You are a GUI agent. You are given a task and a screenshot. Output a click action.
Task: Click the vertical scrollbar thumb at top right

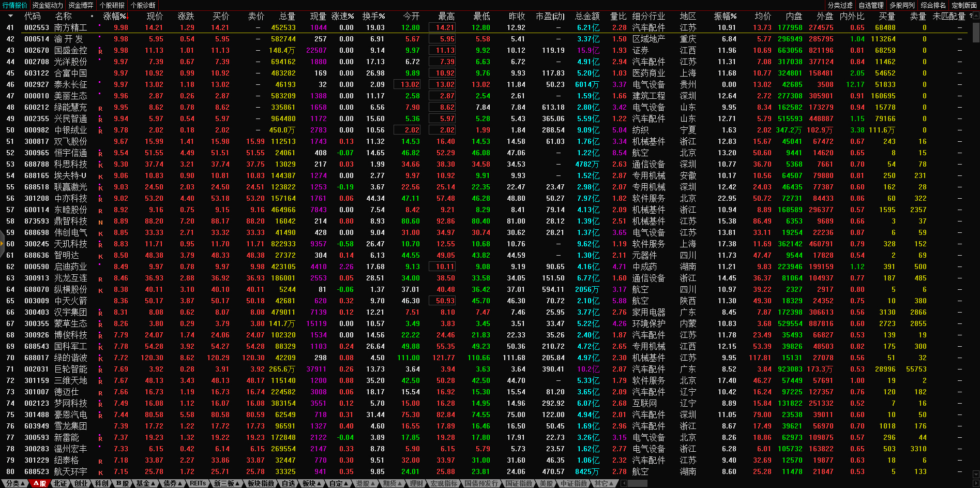976,31
